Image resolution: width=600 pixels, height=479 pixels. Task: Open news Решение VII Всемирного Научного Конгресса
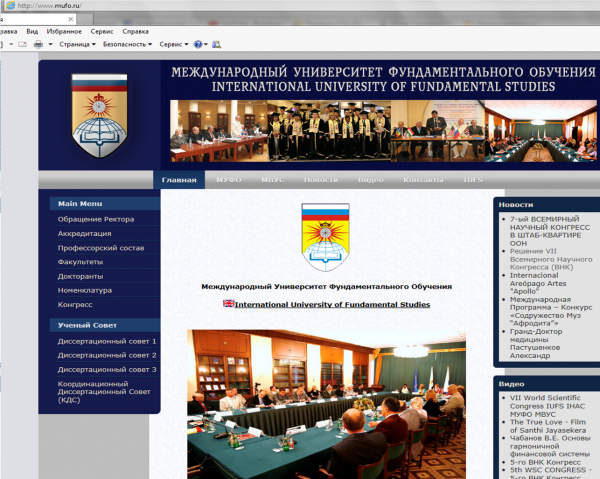pyautogui.click(x=551, y=259)
